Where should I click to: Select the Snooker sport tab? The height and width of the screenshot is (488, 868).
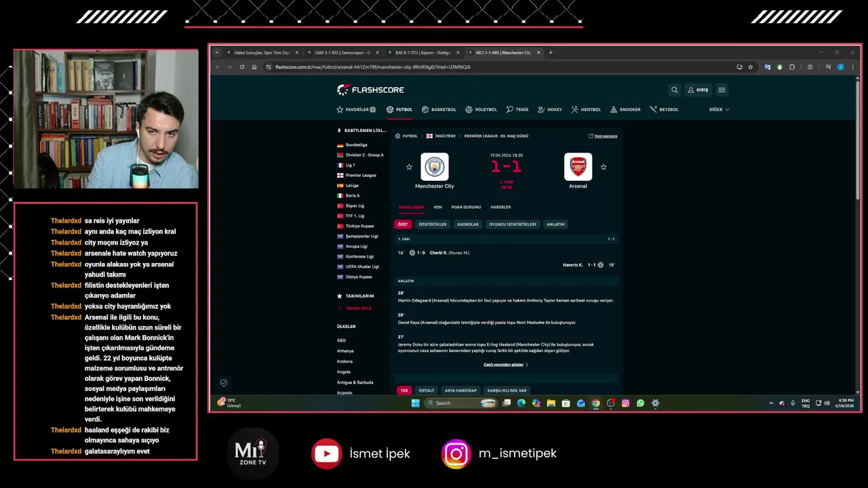[625, 109]
